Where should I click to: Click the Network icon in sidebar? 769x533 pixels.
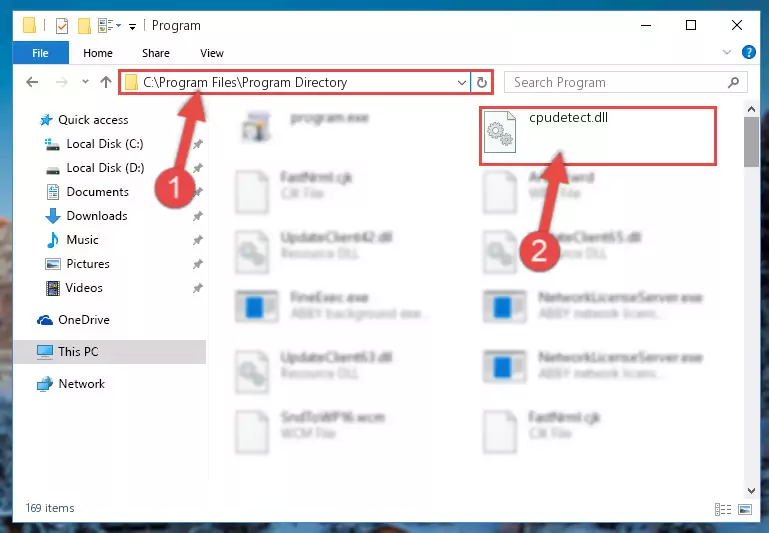coord(45,384)
